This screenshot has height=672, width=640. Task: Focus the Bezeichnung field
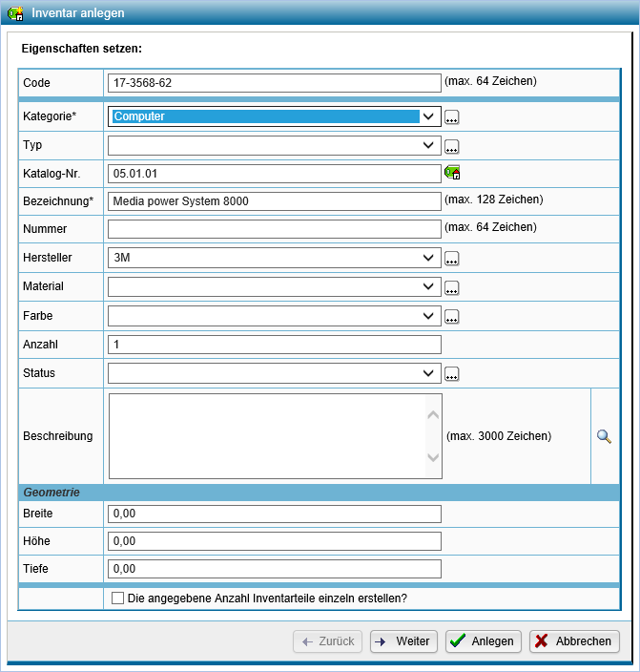point(274,201)
